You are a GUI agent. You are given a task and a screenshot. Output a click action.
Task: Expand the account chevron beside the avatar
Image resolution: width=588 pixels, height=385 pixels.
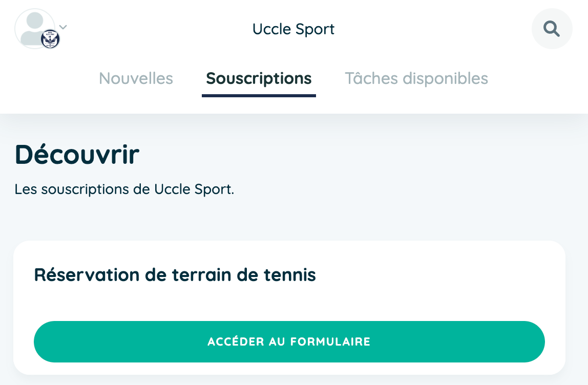coord(64,27)
